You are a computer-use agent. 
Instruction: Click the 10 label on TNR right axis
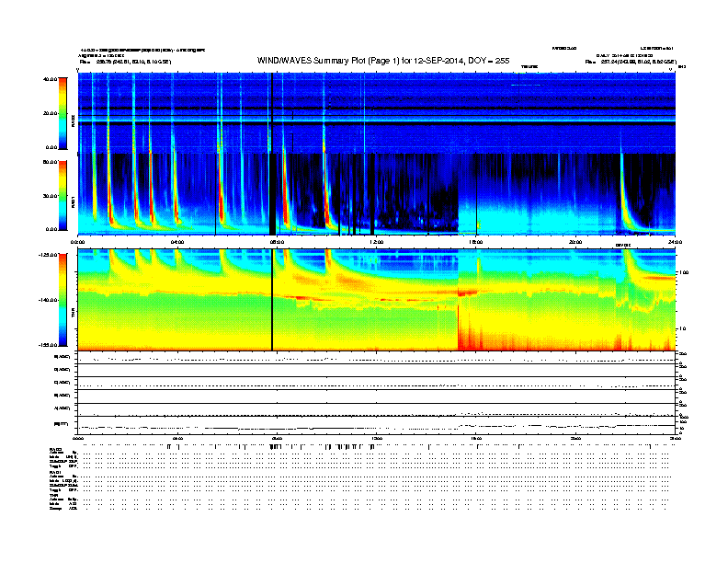pos(682,329)
